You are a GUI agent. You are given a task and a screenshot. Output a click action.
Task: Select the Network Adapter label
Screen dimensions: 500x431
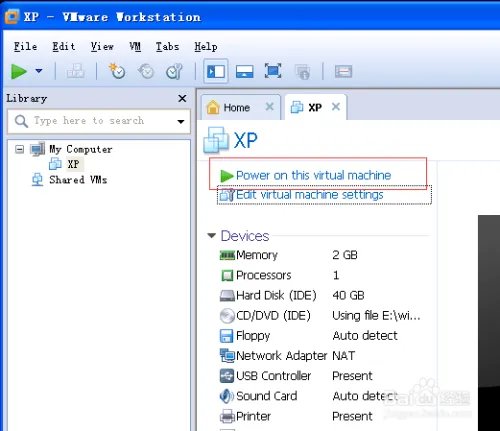[x=282, y=356]
